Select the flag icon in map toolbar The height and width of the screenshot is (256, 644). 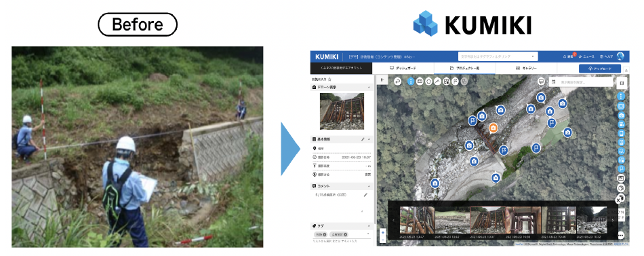tap(455, 81)
